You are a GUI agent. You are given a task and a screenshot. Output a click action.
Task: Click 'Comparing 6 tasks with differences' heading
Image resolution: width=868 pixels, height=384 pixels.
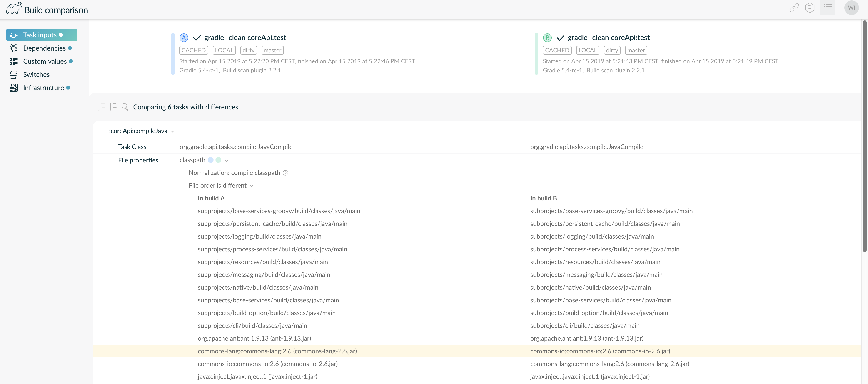pyautogui.click(x=186, y=107)
